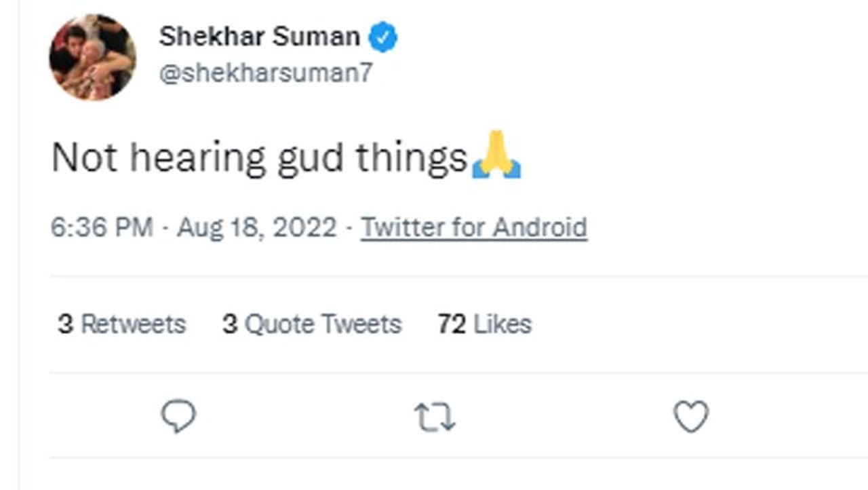View the 3 Quote Tweets list
Viewport: 868px width, 490px height.
tap(312, 324)
